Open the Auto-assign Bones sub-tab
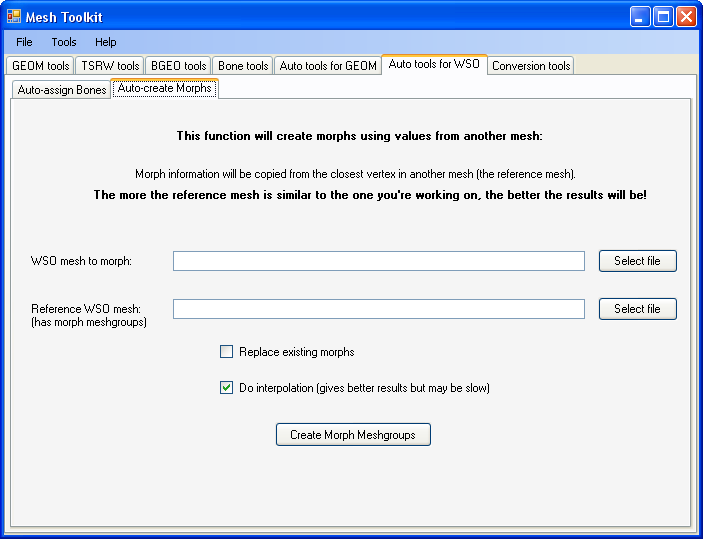The image size is (703, 539). pyautogui.click(x=61, y=90)
